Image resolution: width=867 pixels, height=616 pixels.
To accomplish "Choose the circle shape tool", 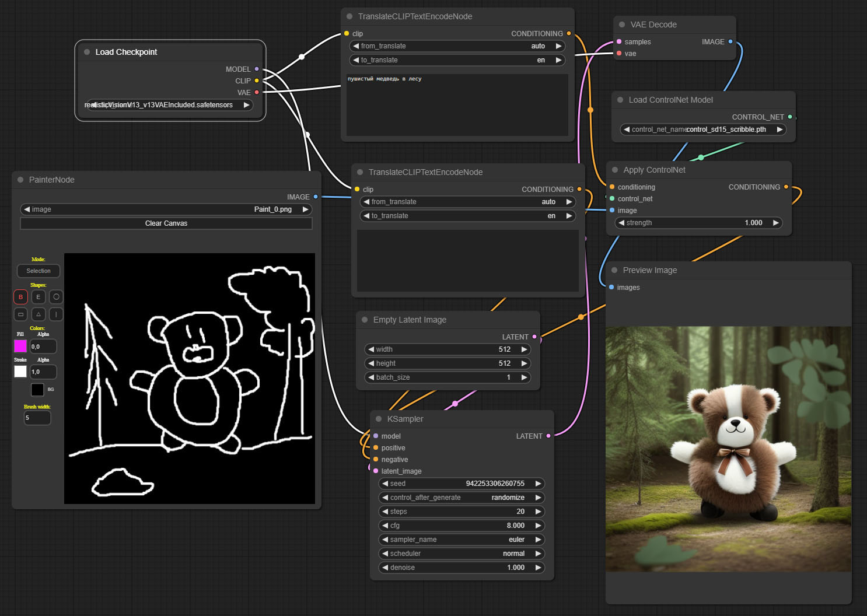I will 56,297.
